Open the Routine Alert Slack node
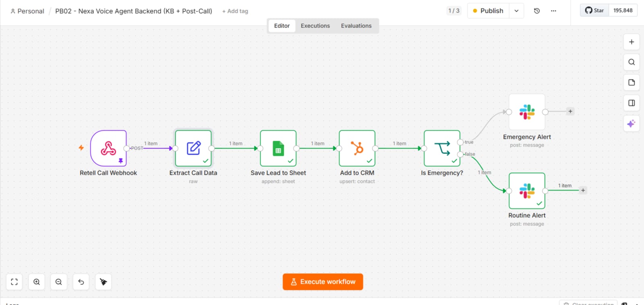This screenshot has height=305, width=644. (x=527, y=191)
